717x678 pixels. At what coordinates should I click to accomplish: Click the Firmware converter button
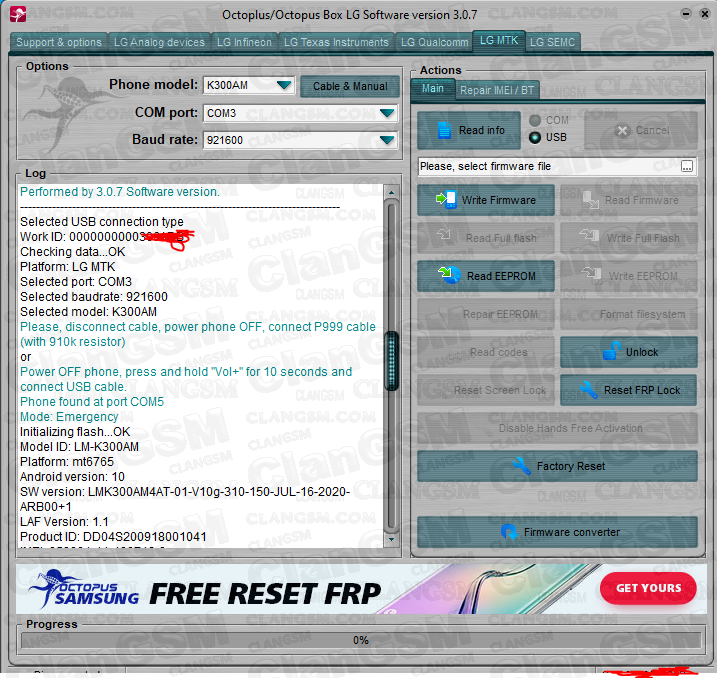tap(557, 532)
